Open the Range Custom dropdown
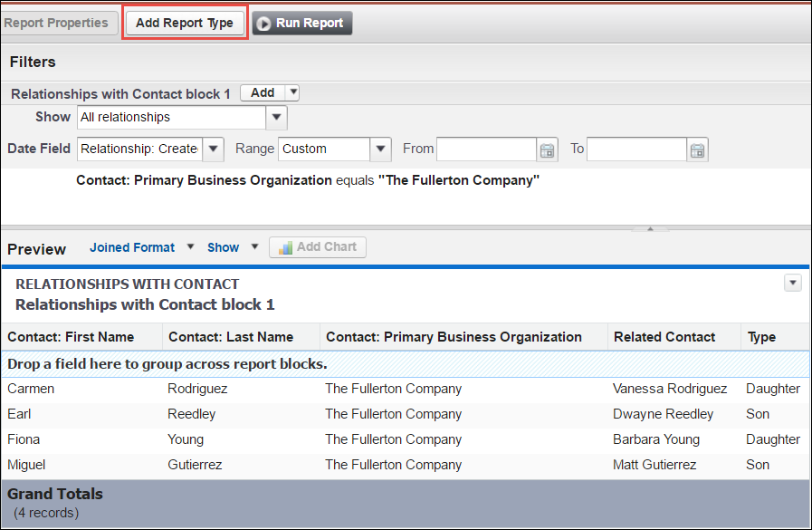This screenshot has height=530, width=812. [380, 149]
